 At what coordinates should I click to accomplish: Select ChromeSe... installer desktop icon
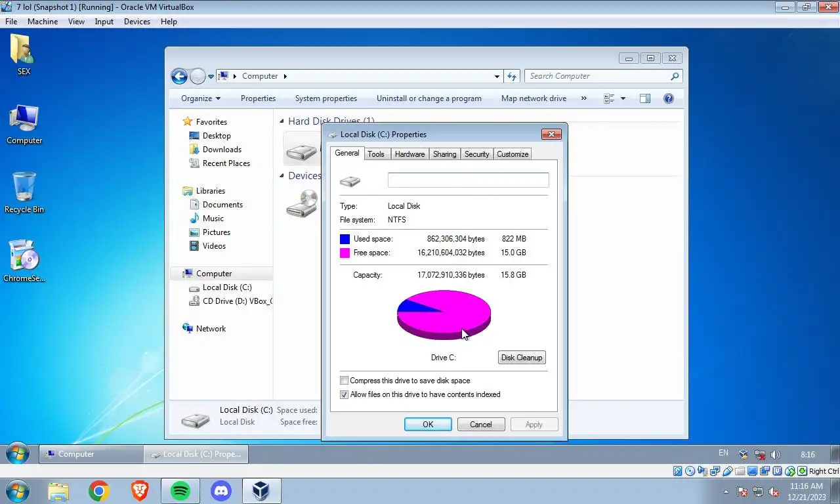[x=24, y=261]
